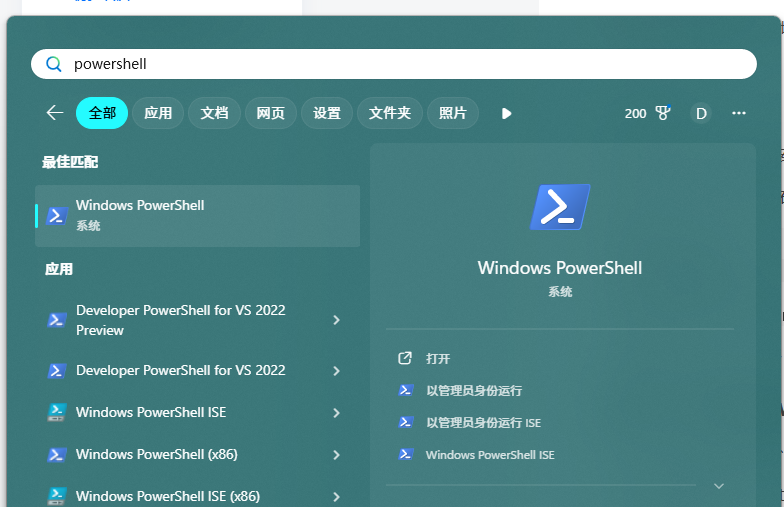Open Windows PowerShell (x86) result
The image size is (784, 507).
pyautogui.click(x=156, y=454)
